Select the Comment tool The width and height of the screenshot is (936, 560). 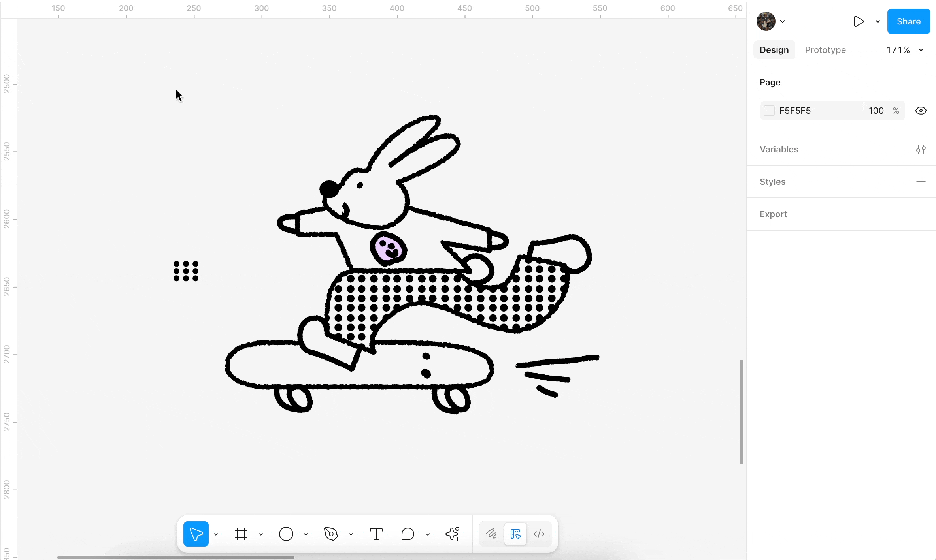(x=408, y=534)
